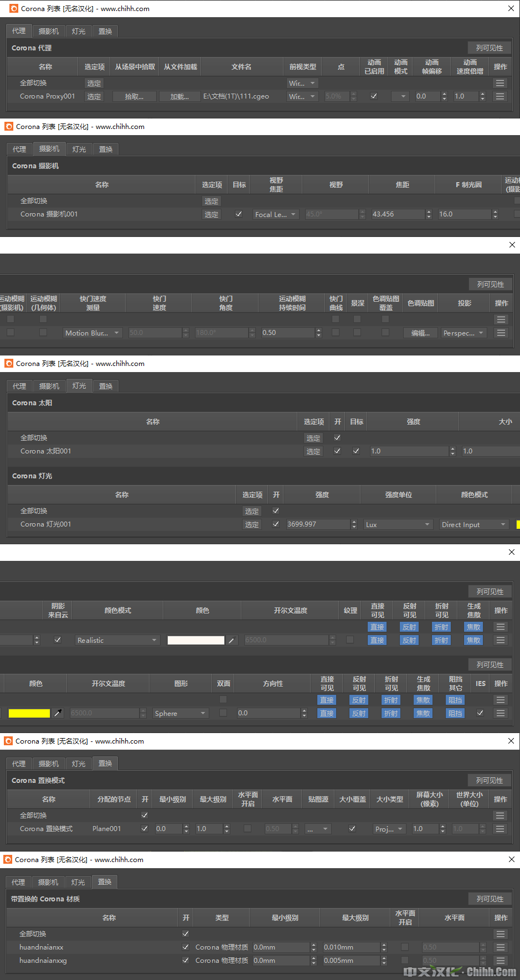The image size is (520, 980).
Task: Select the 灯光 tab above Corona 太阳 panel
Action: [79, 386]
